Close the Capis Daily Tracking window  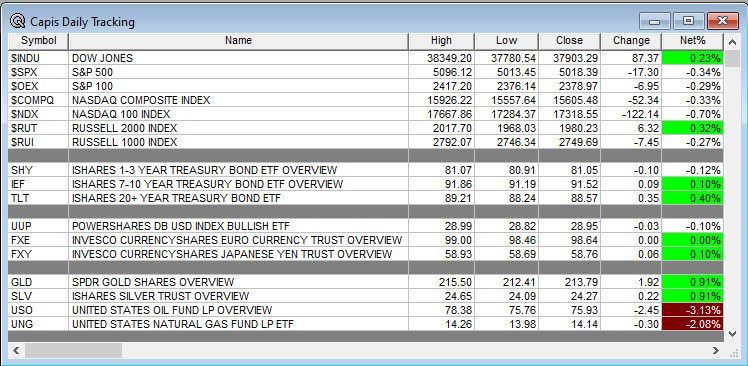723,21
